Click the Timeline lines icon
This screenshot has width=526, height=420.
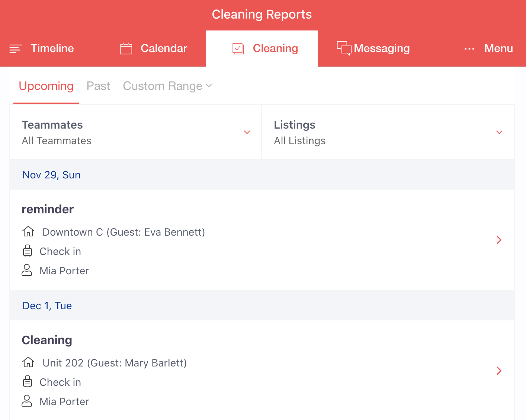point(16,49)
